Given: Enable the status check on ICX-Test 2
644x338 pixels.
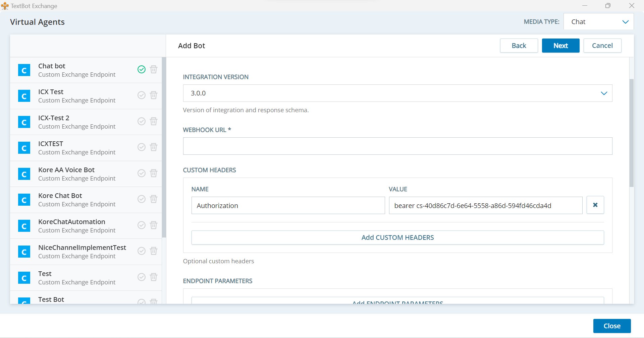Looking at the screenshot, I should 141,121.
